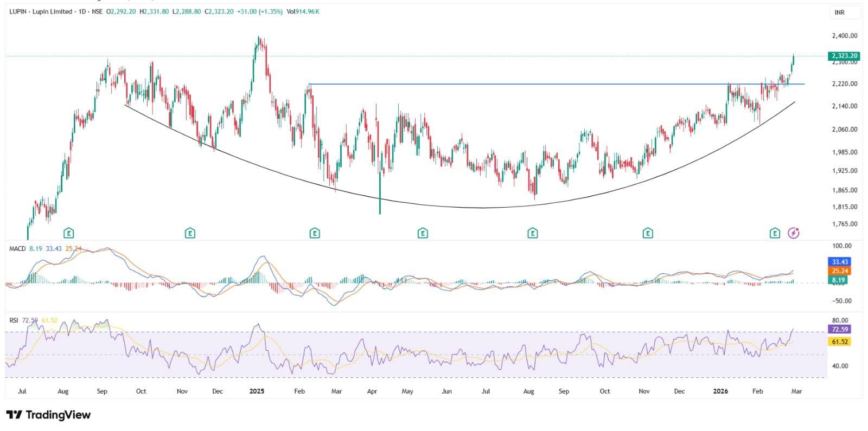This screenshot has width=868, height=431.
Task: Click the Vol 914.96K volume readout
Action: pyautogui.click(x=303, y=11)
